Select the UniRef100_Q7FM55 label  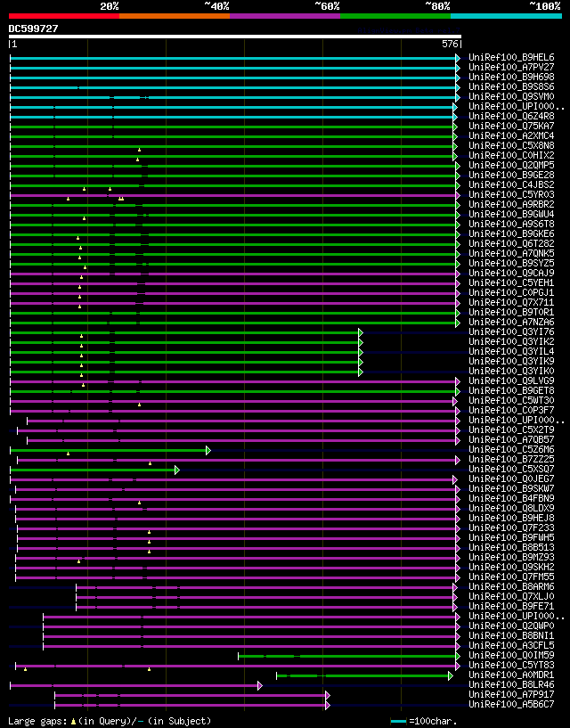pos(511,577)
